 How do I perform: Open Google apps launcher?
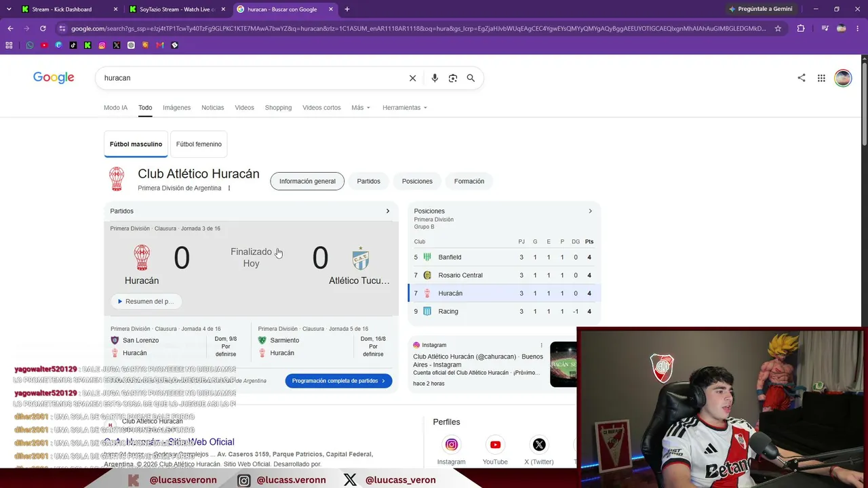click(821, 78)
